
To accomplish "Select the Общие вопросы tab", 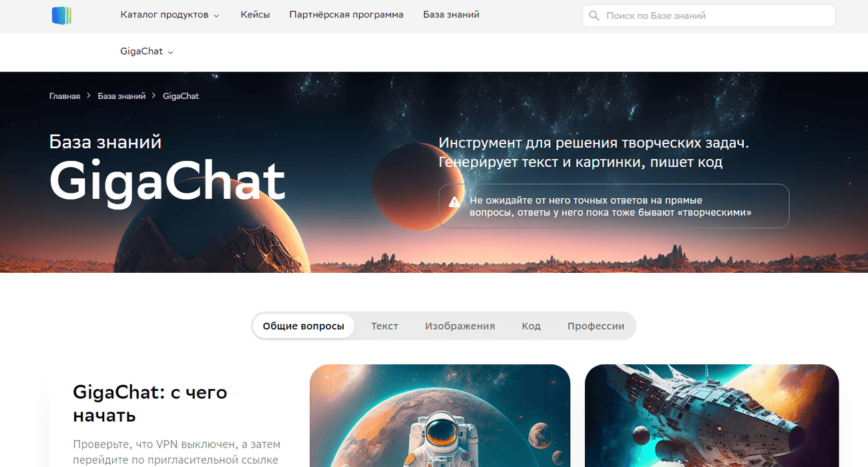I will click(x=304, y=326).
